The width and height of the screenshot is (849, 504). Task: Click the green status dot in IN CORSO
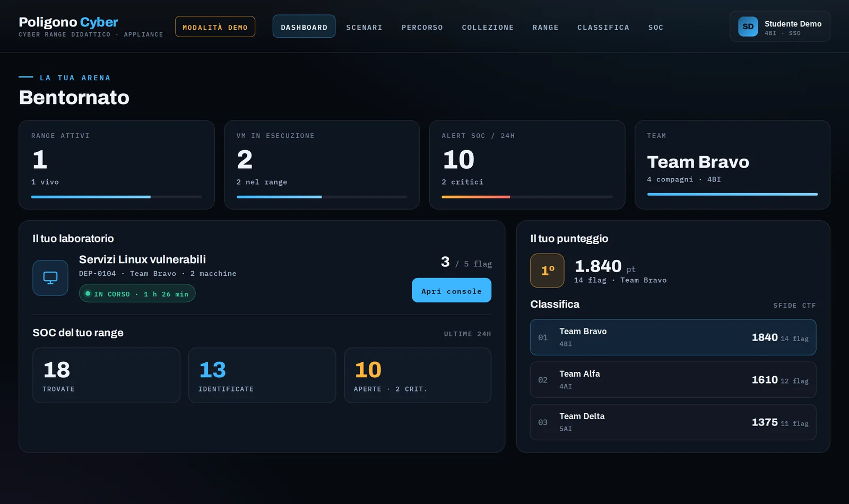pos(88,293)
